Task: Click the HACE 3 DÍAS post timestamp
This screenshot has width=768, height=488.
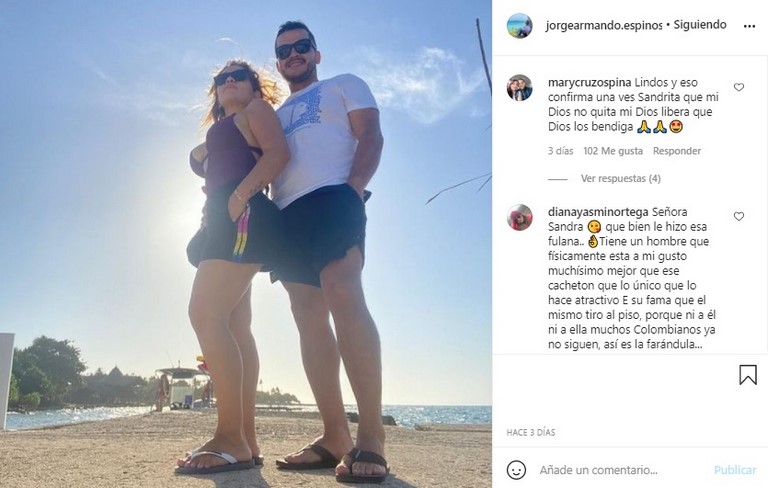Action: point(531,433)
